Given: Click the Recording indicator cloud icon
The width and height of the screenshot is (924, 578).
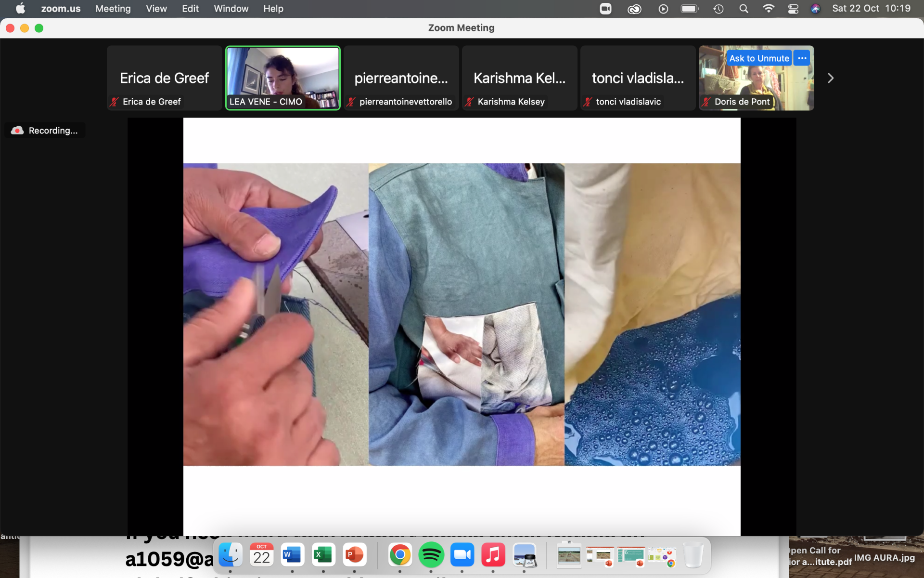Looking at the screenshot, I should pyautogui.click(x=17, y=131).
